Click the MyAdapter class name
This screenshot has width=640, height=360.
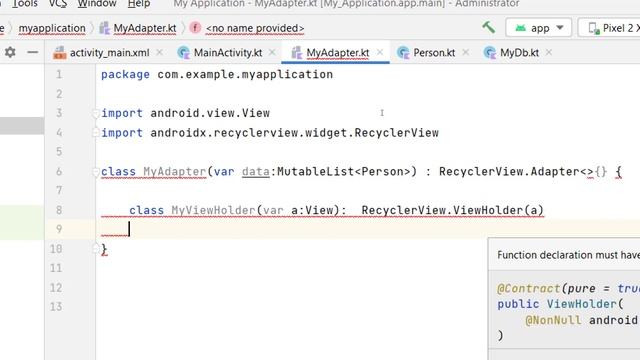(175, 171)
